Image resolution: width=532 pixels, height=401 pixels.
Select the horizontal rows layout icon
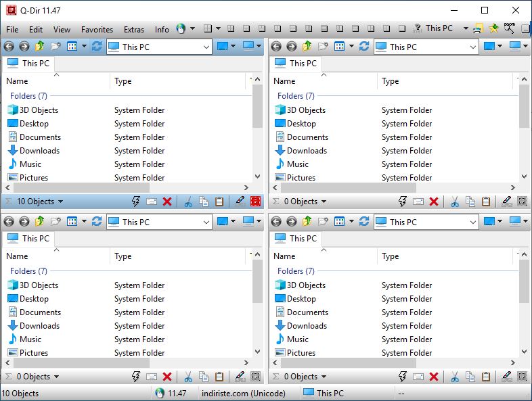[x=324, y=28]
